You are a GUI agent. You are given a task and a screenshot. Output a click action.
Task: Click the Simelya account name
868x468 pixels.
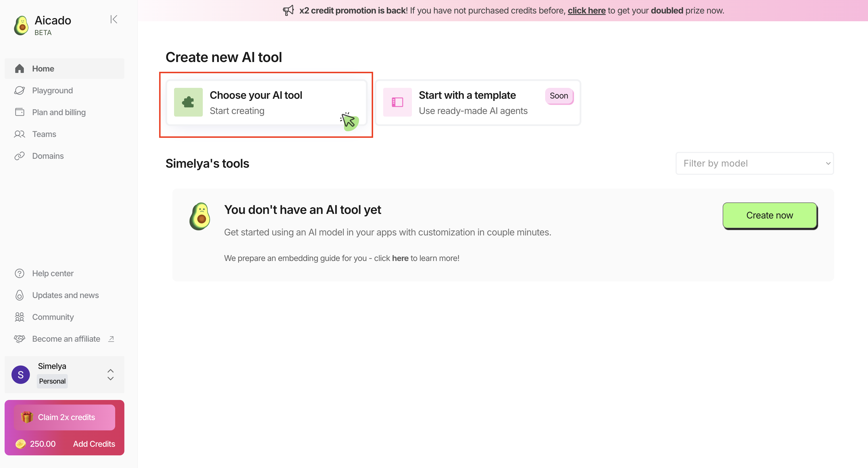[52, 366]
